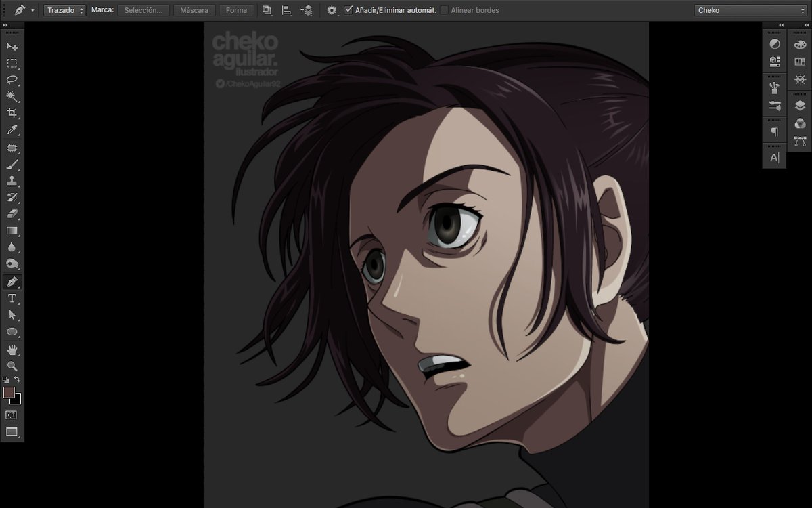Select the Zoom magnifier tool
Viewport: 812px width, 508px height.
pyautogui.click(x=12, y=366)
